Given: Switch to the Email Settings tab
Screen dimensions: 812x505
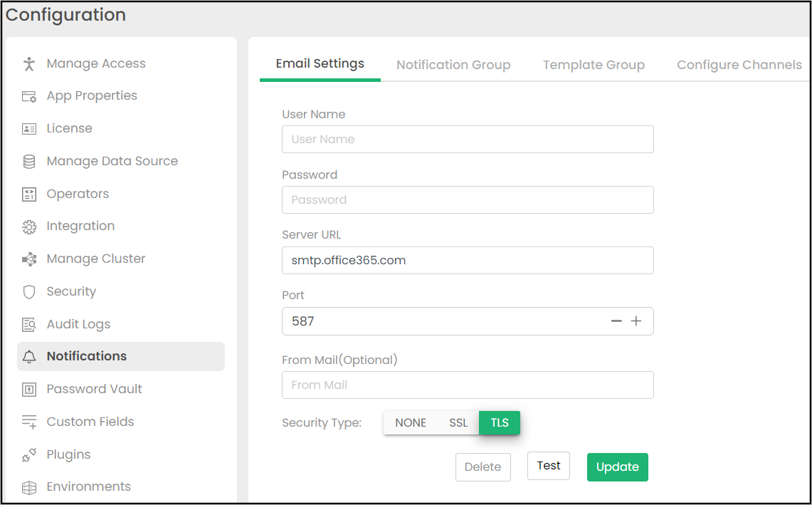Looking at the screenshot, I should pos(320,64).
